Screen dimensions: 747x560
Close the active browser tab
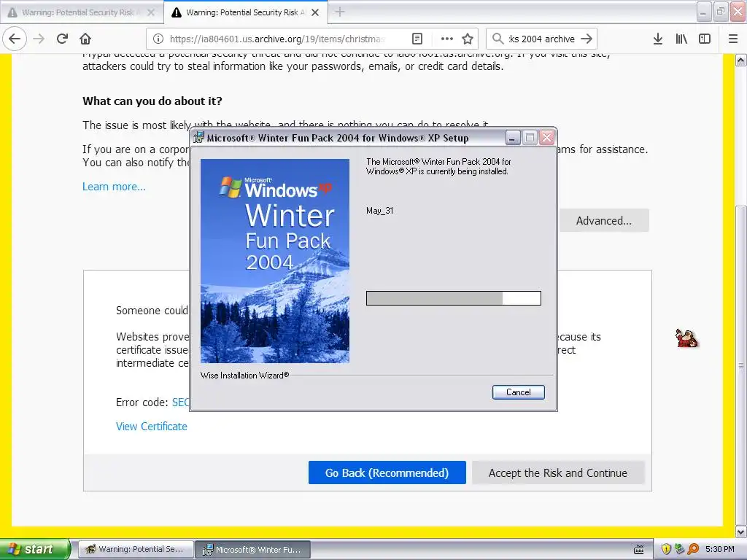click(x=315, y=12)
